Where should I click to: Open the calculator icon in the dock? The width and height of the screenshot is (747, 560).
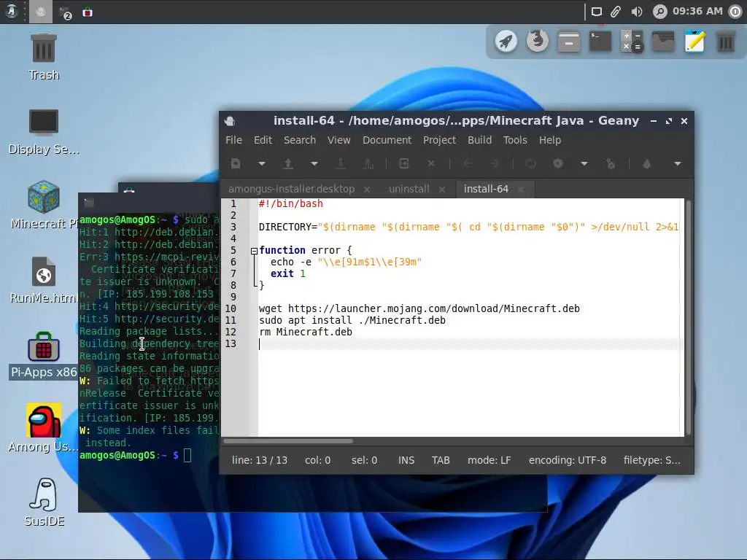(x=632, y=42)
